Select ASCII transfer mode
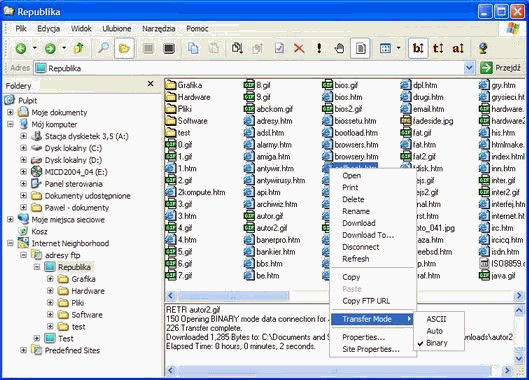The image size is (529, 380). click(436, 319)
